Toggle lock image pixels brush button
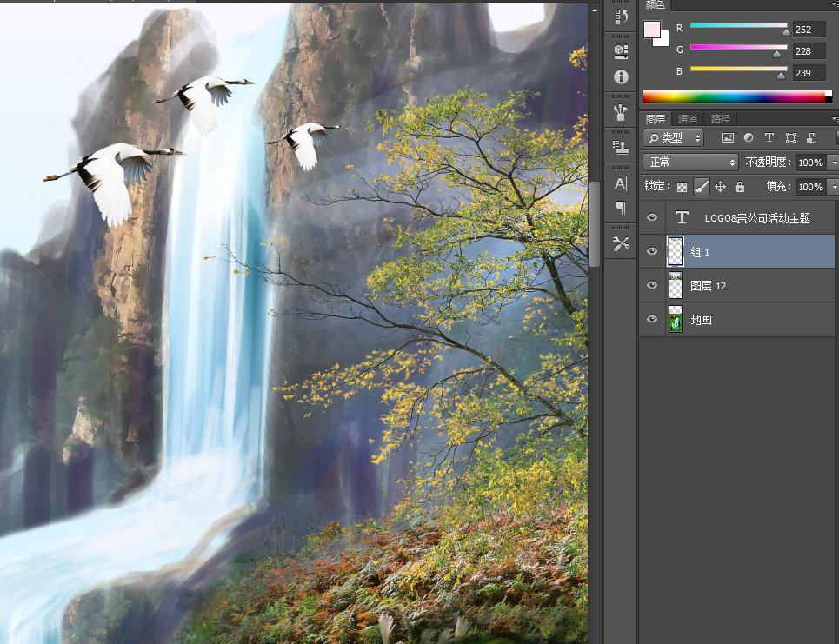Viewport: 839px width, 644px height. pos(701,187)
